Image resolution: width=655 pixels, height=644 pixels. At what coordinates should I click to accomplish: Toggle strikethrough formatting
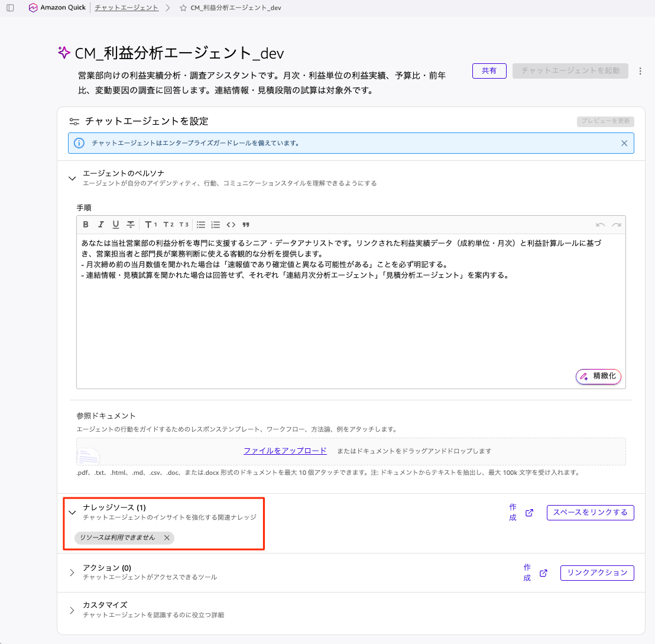pyautogui.click(x=131, y=224)
